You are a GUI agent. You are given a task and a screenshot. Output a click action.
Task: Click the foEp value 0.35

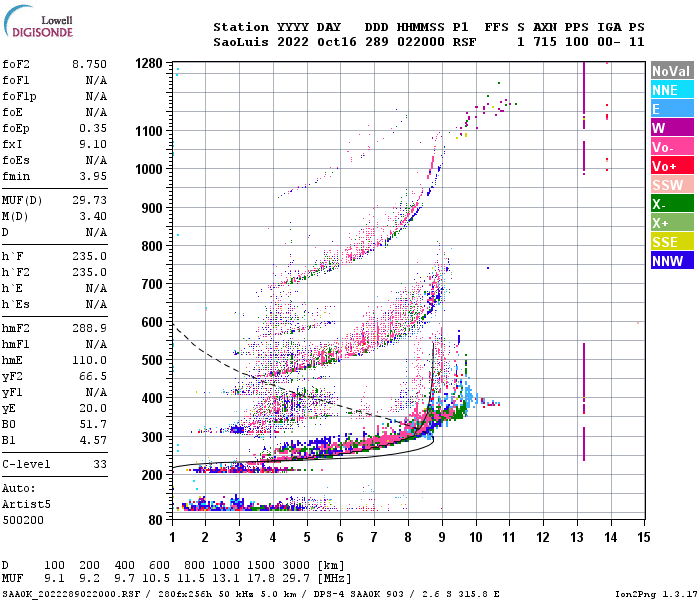coord(93,128)
